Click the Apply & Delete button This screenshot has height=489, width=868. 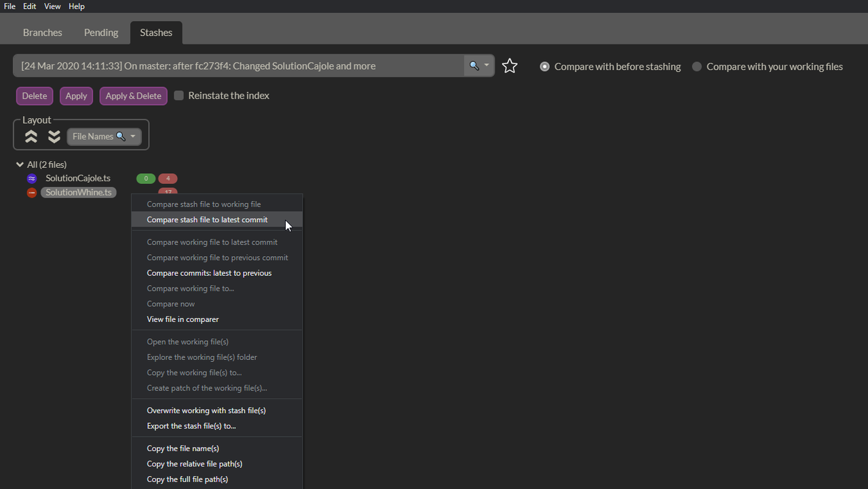(133, 96)
